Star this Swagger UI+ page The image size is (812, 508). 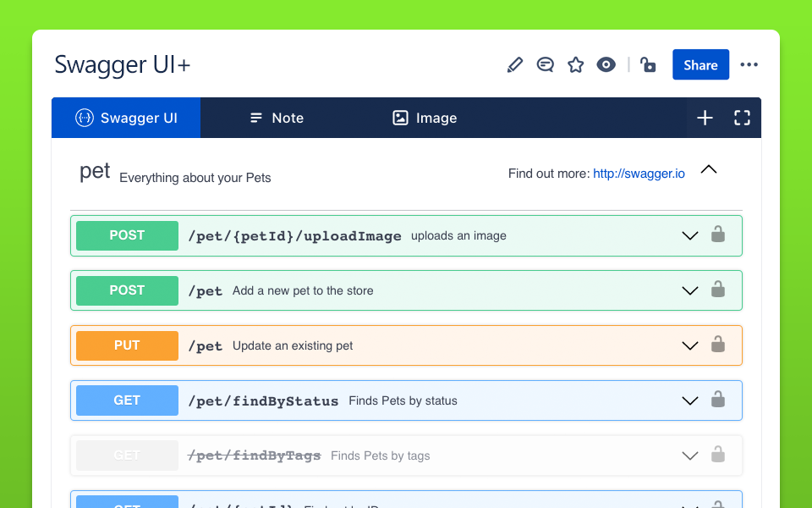[575, 64]
